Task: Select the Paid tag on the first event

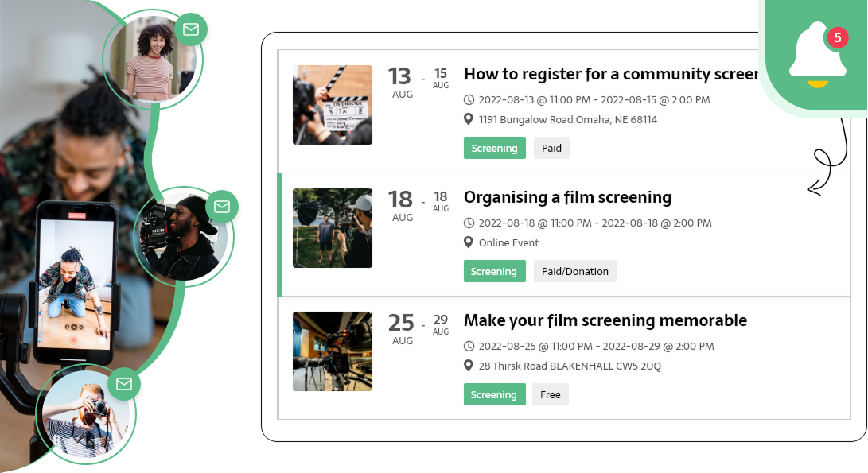Action: (551, 148)
